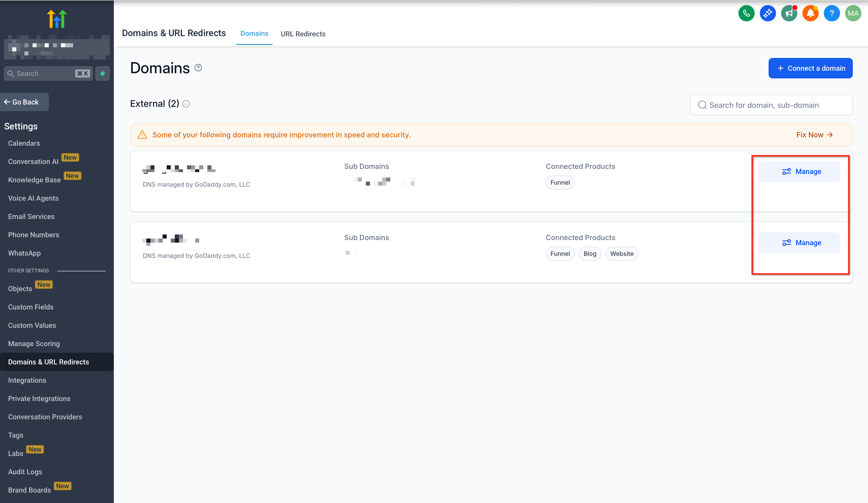
Task: Click the help icon next to Domains heading
Action: point(198,68)
